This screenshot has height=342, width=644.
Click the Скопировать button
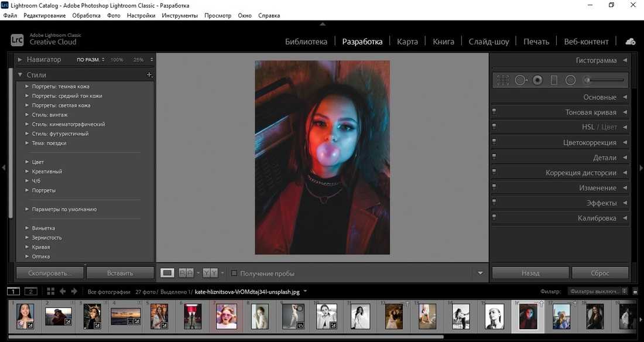[50, 273]
